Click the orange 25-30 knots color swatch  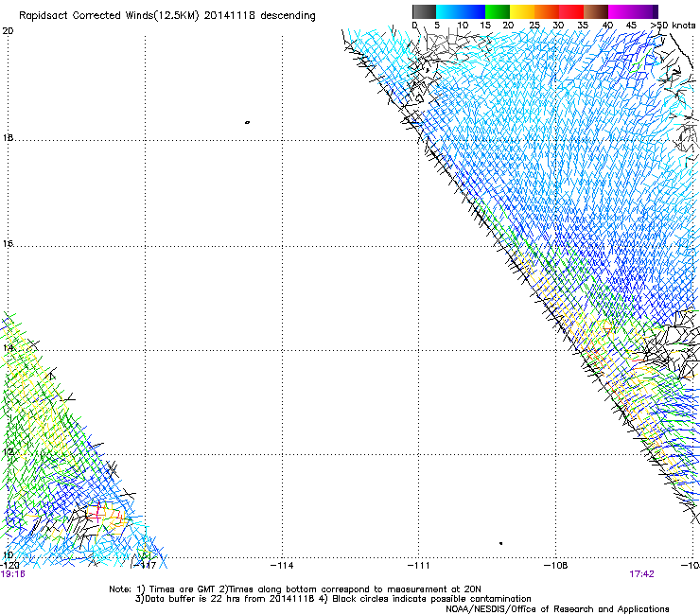click(547, 11)
